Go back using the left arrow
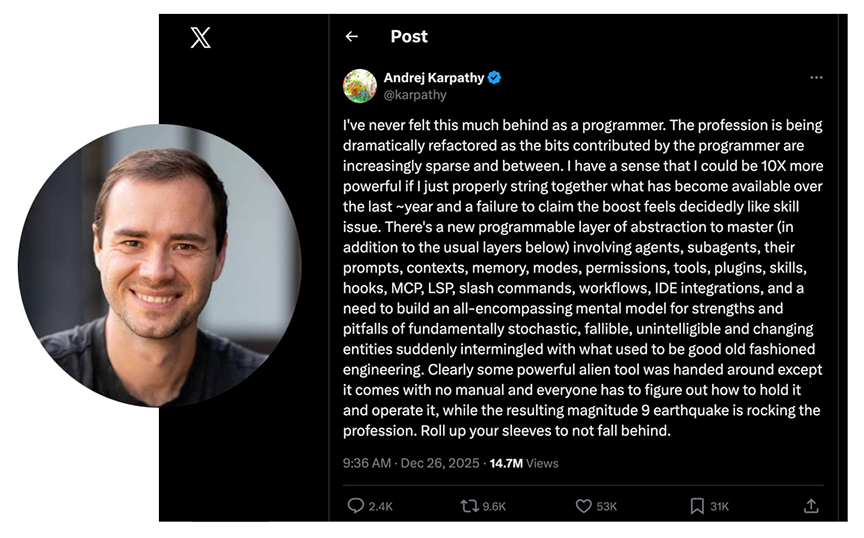The height and width of the screenshot is (538, 864). point(351,37)
